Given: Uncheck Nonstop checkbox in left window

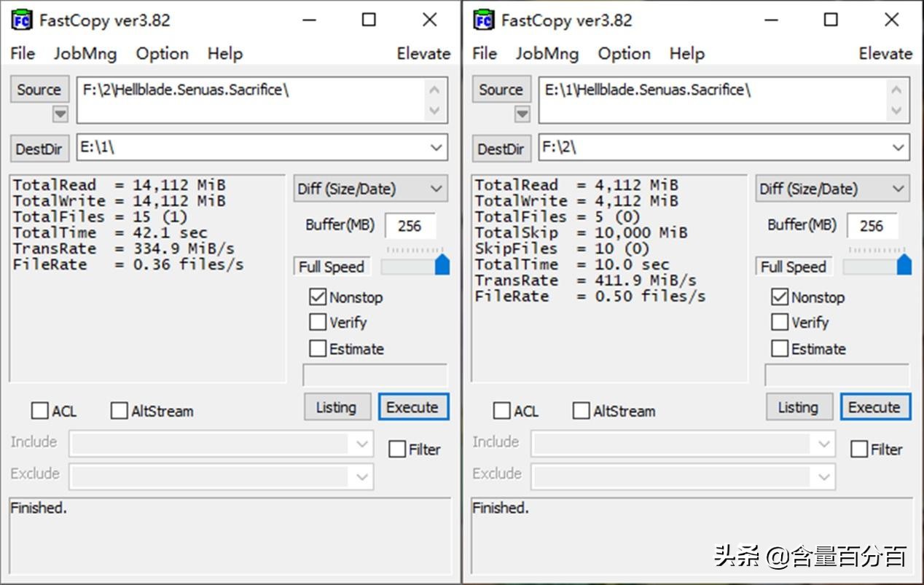Looking at the screenshot, I should click(x=318, y=297).
